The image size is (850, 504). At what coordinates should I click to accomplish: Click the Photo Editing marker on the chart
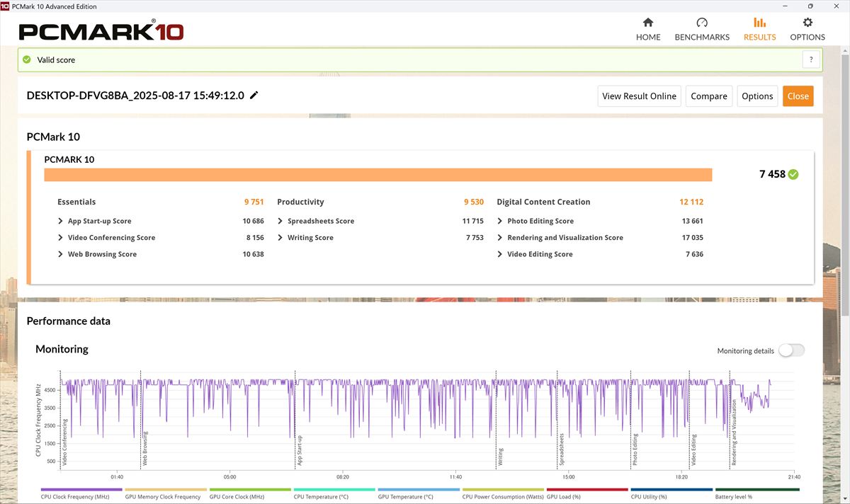[x=635, y=449]
